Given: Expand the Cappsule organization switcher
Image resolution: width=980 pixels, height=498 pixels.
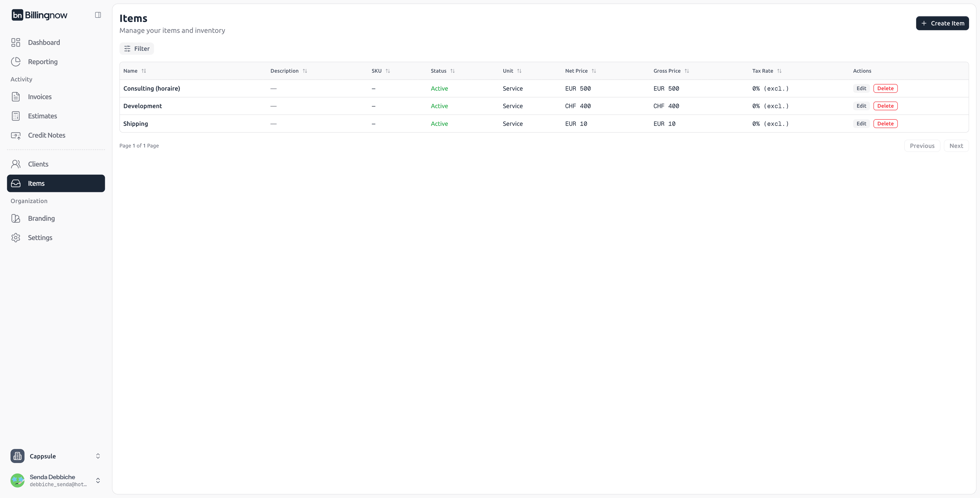Looking at the screenshot, I should 98,456.
